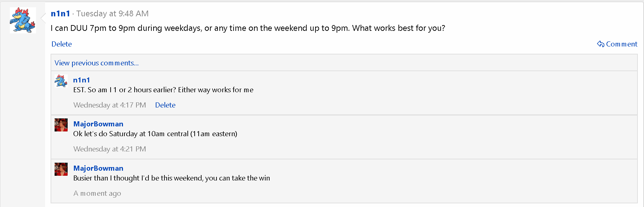Click MajorBowman's avatar on the 'Busier than' comment
Screen dimensions: 644x207
tap(61, 169)
